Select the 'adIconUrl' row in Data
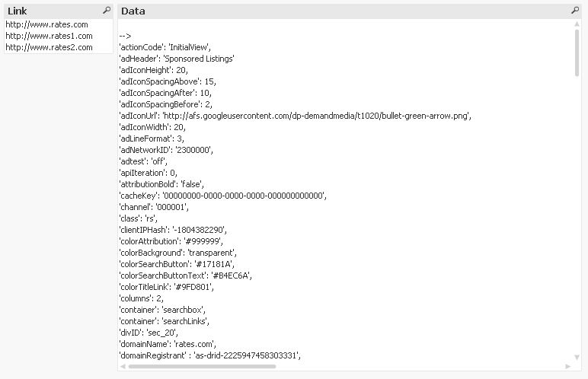 [295, 116]
